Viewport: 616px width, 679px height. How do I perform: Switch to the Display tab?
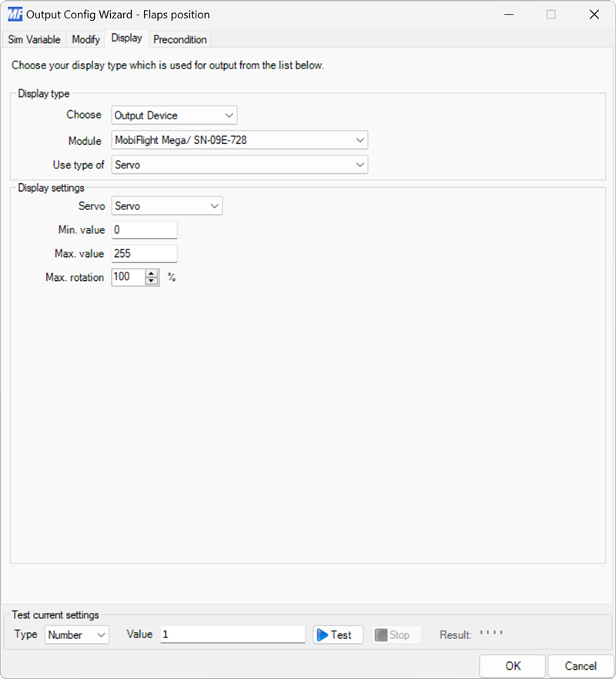[x=126, y=38]
